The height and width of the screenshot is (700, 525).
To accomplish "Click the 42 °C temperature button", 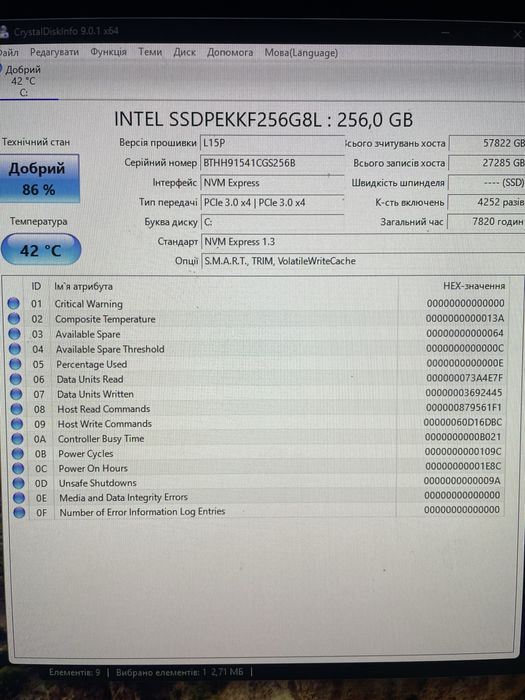I will (41, 250).
